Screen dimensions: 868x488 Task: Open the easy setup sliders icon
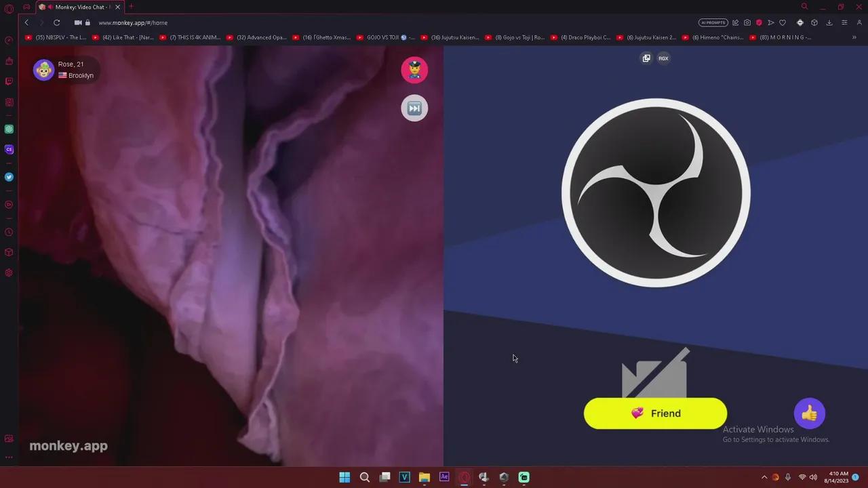pyautogui.click(x=844, y=22)
